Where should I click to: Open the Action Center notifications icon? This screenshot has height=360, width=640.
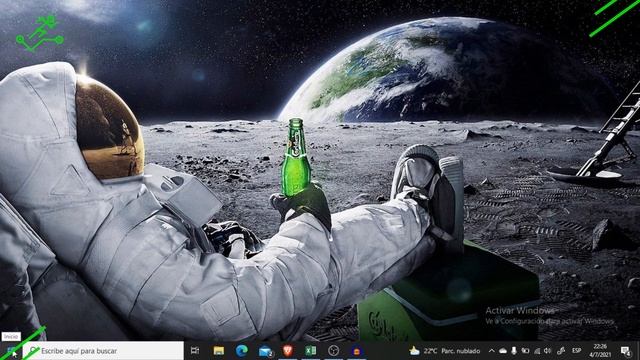(x=625, y=351)
